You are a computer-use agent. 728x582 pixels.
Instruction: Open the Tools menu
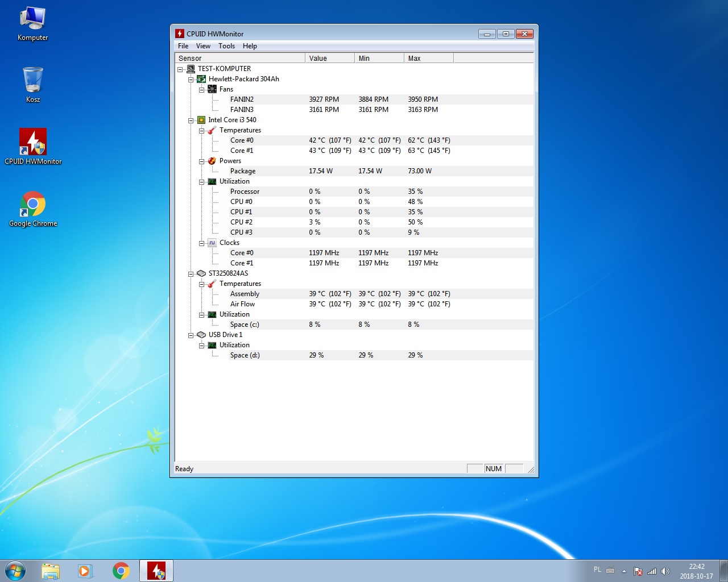click(x=226, y=46)
